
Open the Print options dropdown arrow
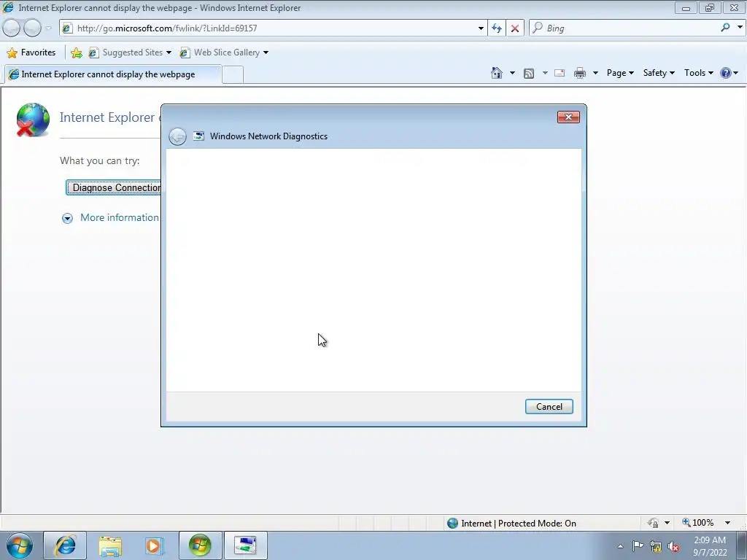click(595, 73)
